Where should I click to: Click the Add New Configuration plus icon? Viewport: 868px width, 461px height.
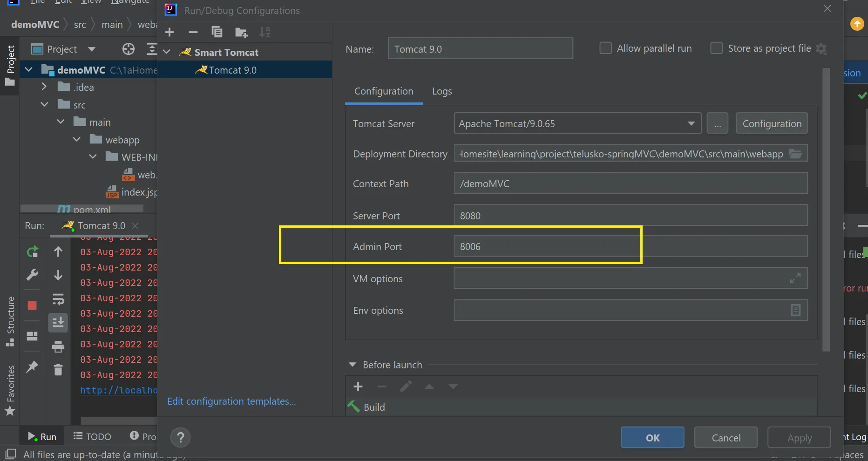(x=170, y=32)
